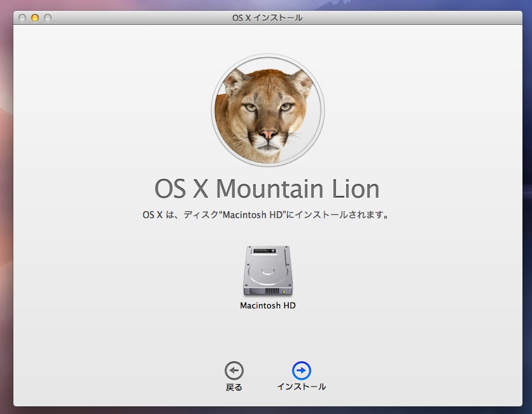Click the OS X インストール window title
The width and height of the screenshot is (532, 414).
[267, 18]
